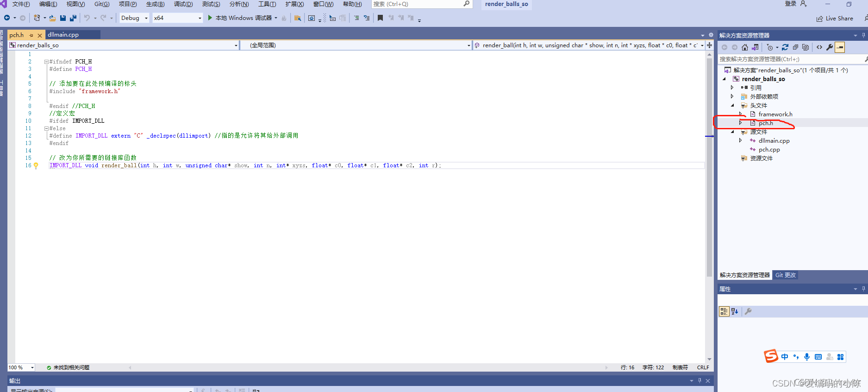Click the undo arrow icon
This screenshot has height=392, width=868.
click(x=87, y=18)
